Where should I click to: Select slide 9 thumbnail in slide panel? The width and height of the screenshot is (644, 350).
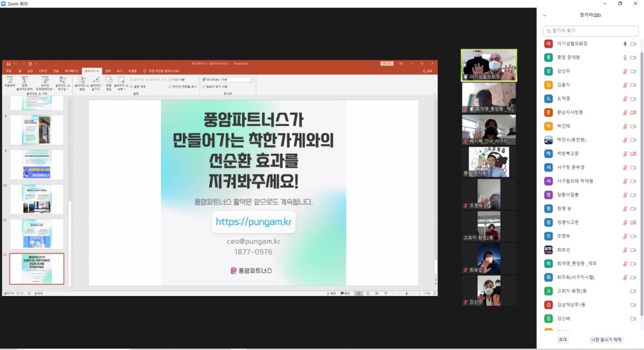point(37,165)
